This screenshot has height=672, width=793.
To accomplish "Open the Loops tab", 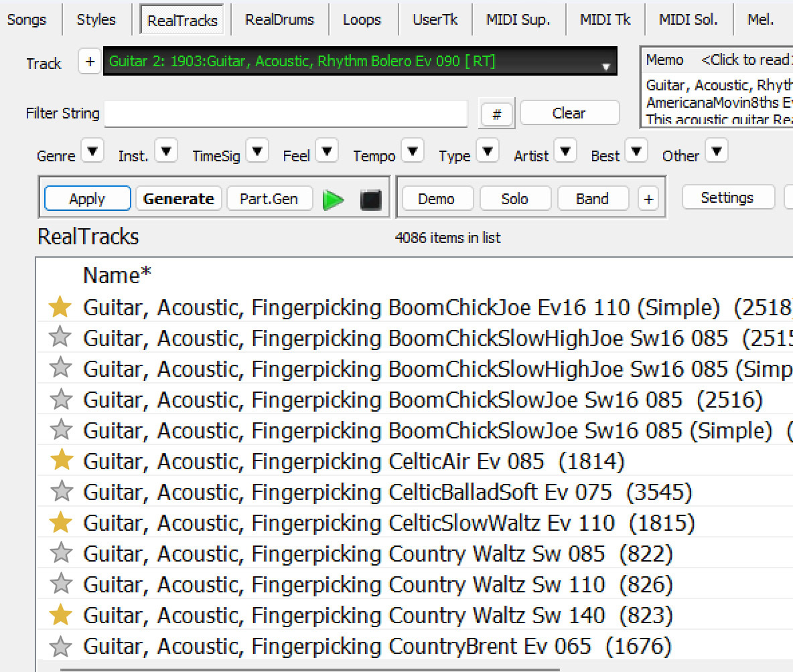I will 362,19.
